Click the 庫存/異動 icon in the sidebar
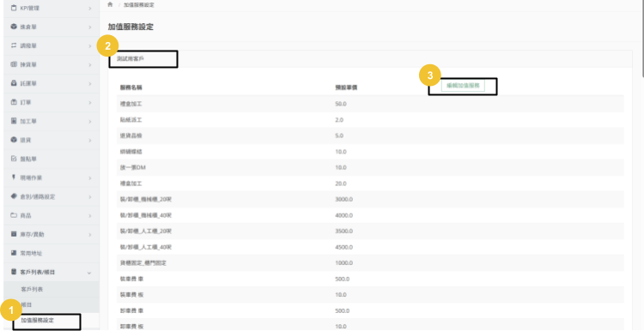This screenshot has width=644, height=331. click(x=14, y=234)
